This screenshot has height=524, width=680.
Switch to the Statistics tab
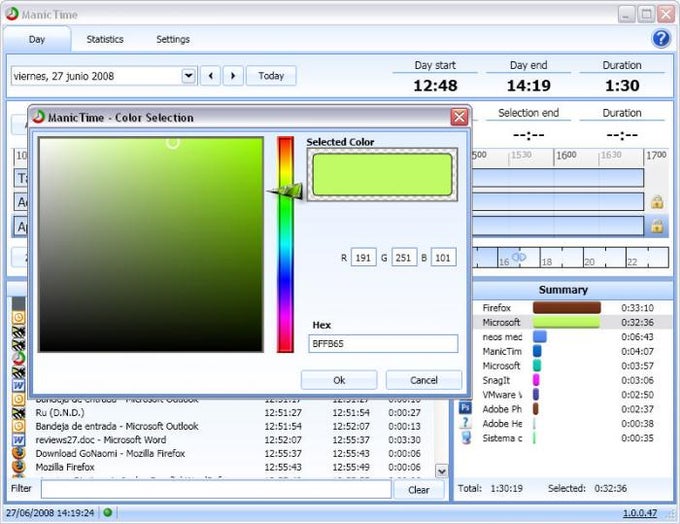[x=105, y=39]
